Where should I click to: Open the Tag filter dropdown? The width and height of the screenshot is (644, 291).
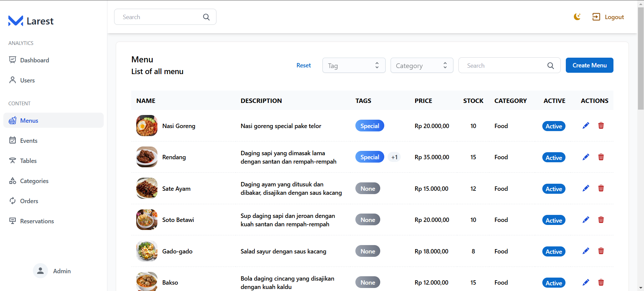[x=354, y=65]
